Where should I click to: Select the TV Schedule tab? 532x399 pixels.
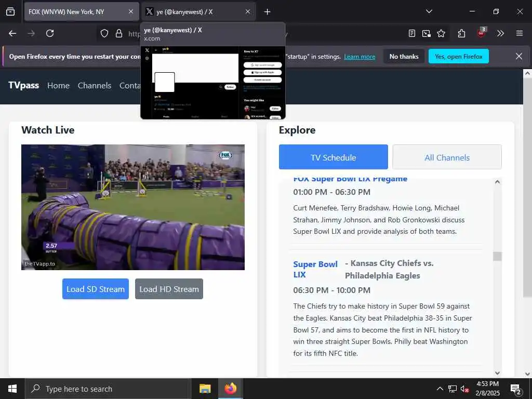(x=333, y=157)
